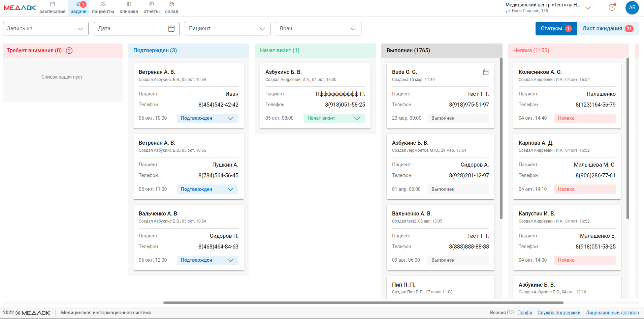Click the МЕДЛОК footer logo
The width and height of the screenshot is (644, 319).
coord(36,313)
